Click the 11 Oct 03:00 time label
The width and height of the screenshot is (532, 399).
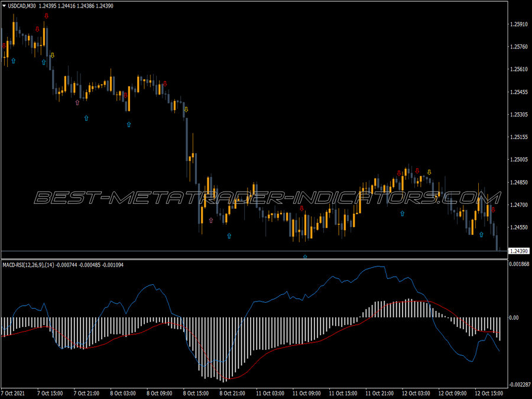[270, 393]
